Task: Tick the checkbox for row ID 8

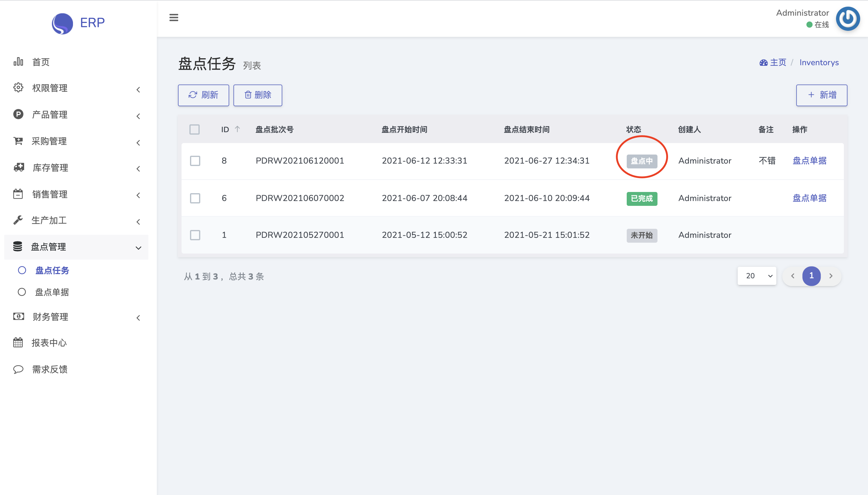Action: [195, 161]
